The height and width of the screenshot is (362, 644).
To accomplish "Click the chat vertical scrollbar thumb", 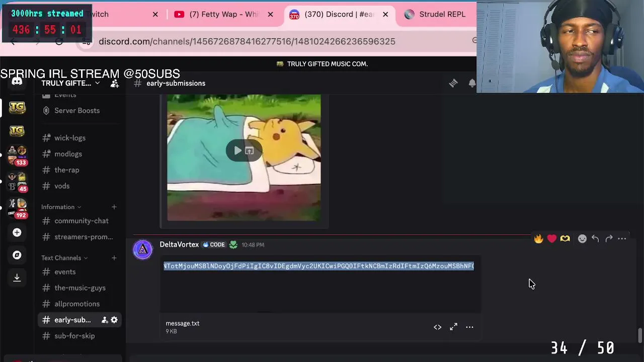I will pyautogui.click(x=639, y=335).
